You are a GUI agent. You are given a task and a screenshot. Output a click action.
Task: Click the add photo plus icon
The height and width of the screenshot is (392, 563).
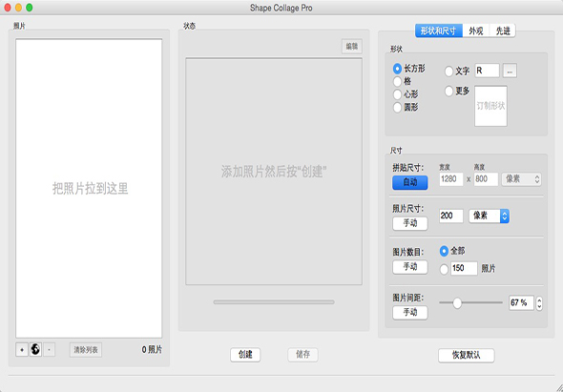22,350
